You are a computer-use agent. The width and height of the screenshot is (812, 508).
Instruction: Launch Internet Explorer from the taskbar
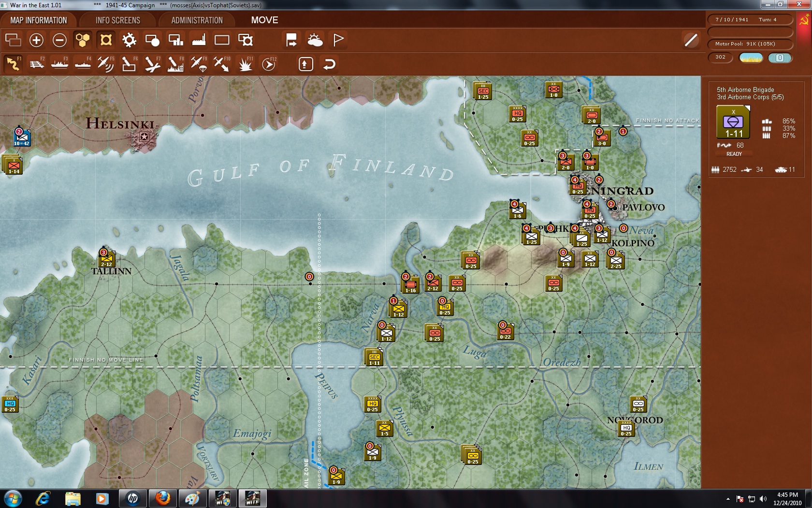pyautogui.click(x=43, y=498)
